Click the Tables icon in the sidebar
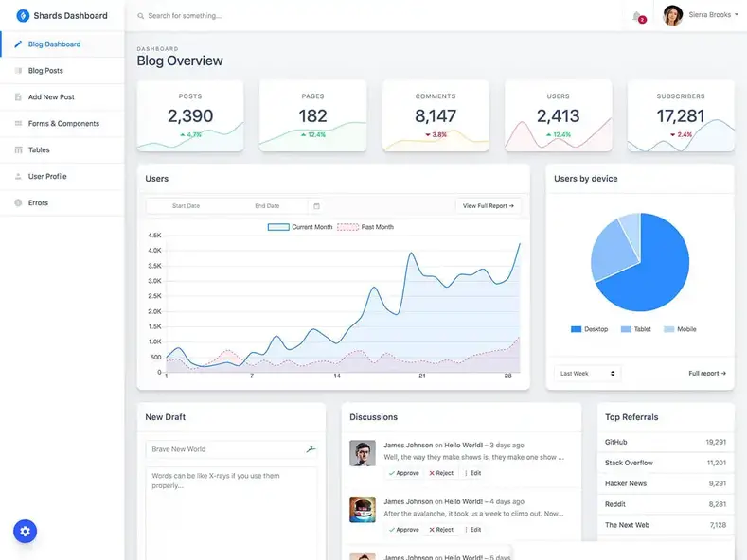This screenshot has width=747, height=560. tap(18, 150)
